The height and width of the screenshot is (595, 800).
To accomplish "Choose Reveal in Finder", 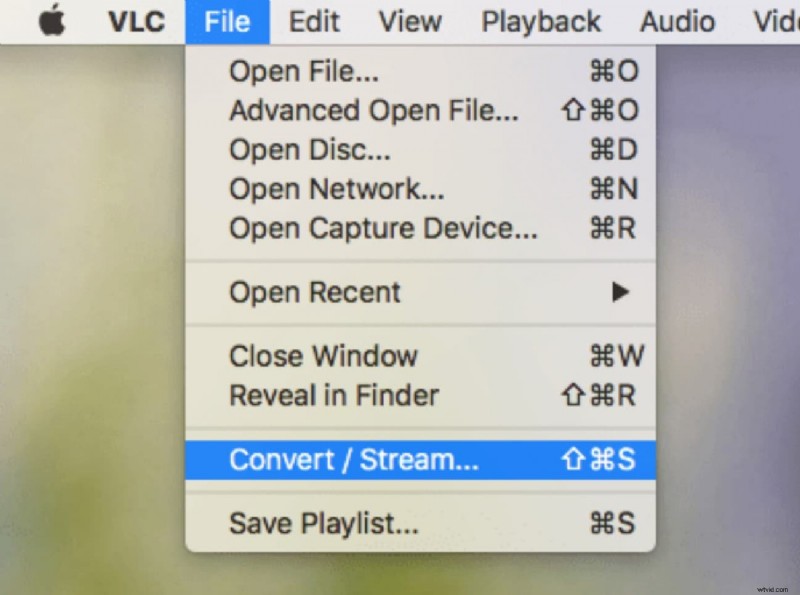I will pyautogui.click(x=333, y=395).
